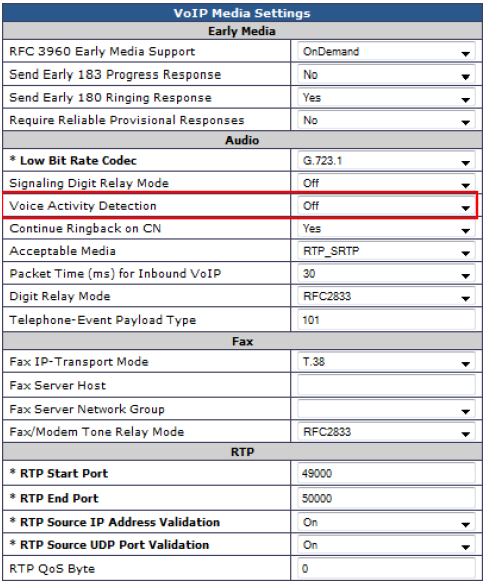Click the RTP QoS Byte field
Viewport: 485px width, 583px height.
click(x=386, y=568)
